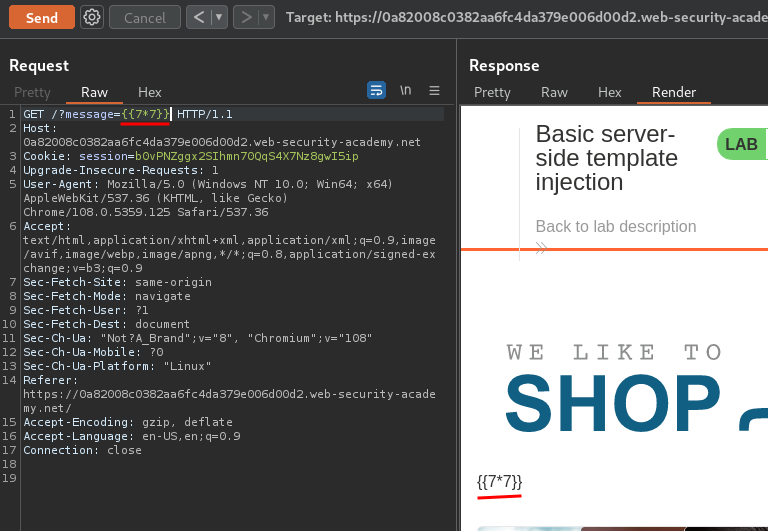The height and width of the screenshot is (531, 768).
Task: Select the Request Hex tab
Action: pyautogui.click(x=149, y=92)
